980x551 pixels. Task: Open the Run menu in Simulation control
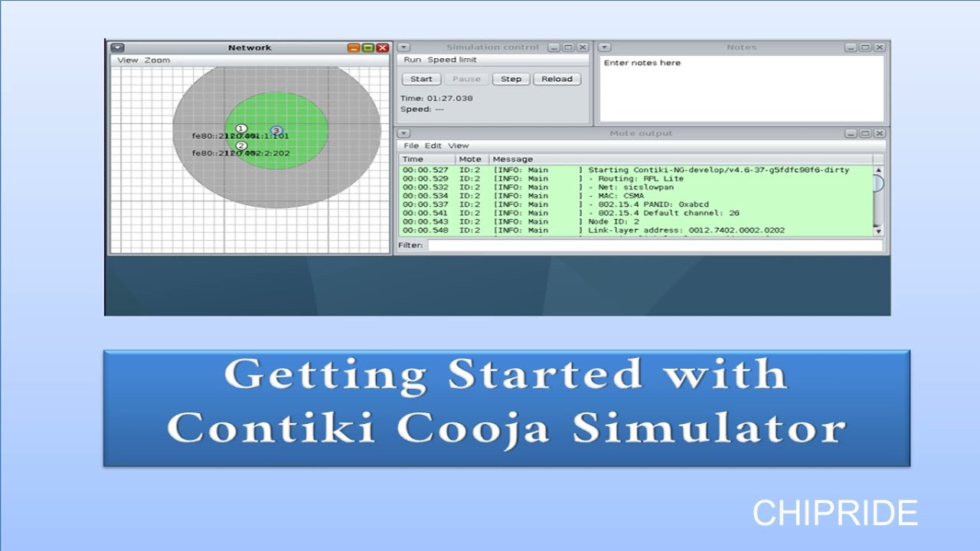412,60
